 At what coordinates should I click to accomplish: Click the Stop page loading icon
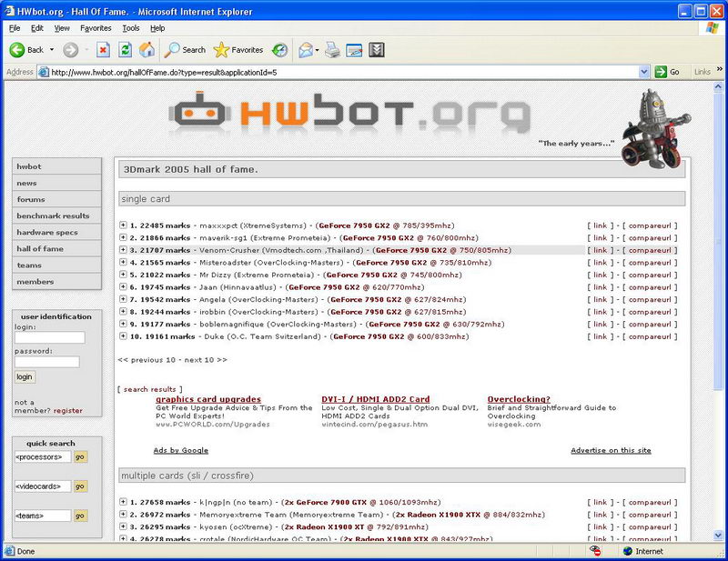tap(103, 50)
